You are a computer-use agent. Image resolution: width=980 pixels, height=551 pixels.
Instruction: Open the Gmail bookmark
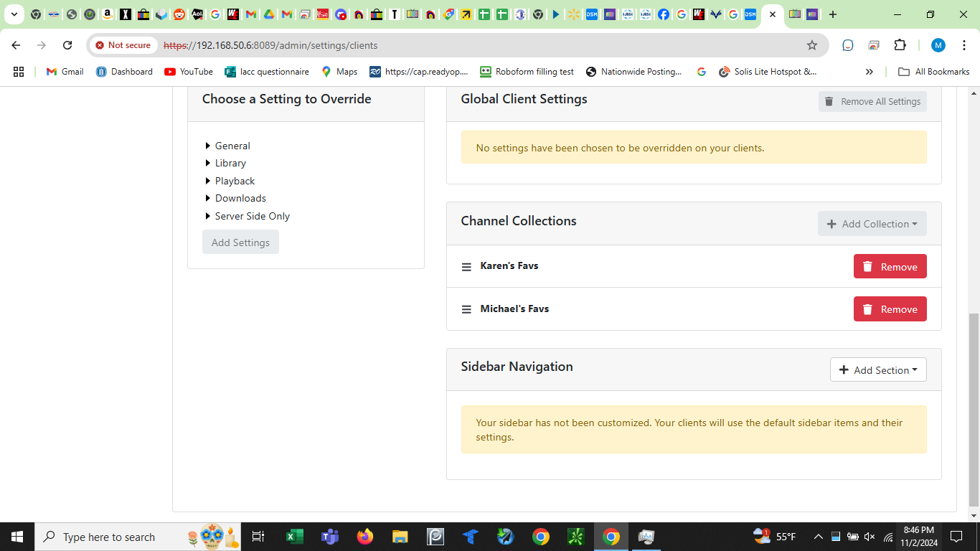click(65, 72)
